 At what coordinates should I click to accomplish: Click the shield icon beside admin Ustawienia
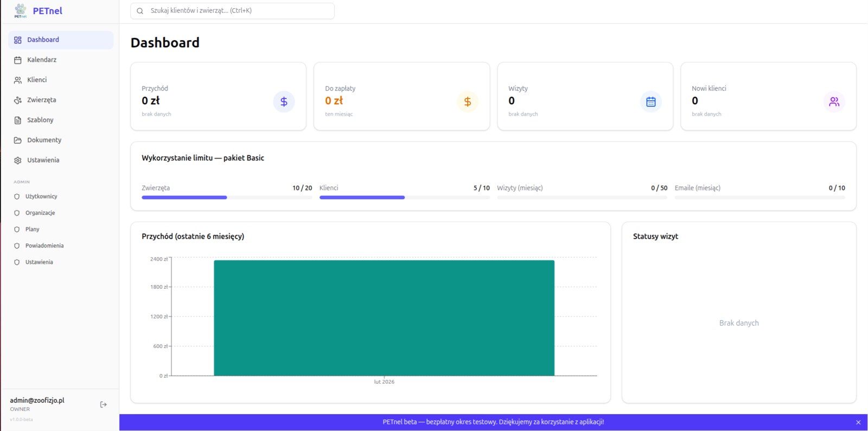17,262
